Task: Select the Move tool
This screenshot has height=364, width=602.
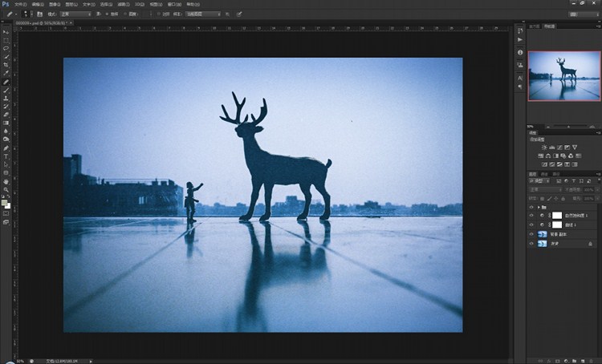Action: [x=6, y=32]
